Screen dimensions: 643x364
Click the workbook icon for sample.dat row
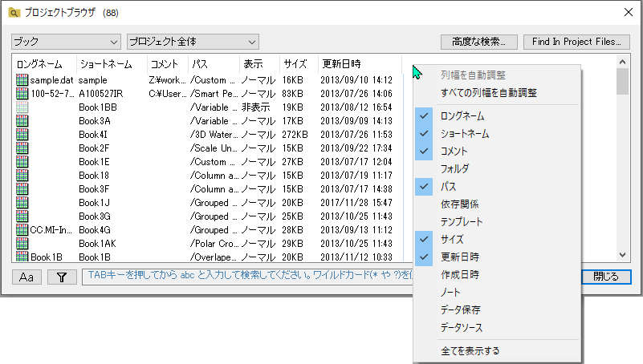[22, 80]
